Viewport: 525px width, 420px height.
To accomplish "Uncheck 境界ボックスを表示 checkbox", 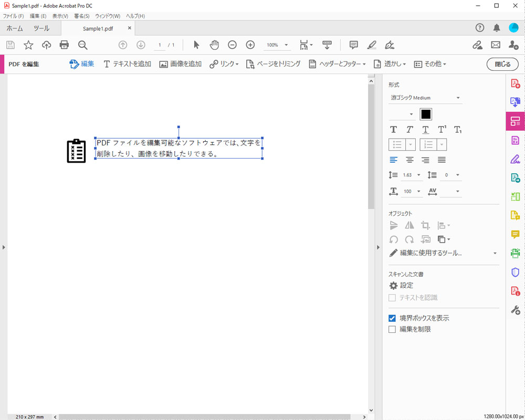I will [392, 318].
